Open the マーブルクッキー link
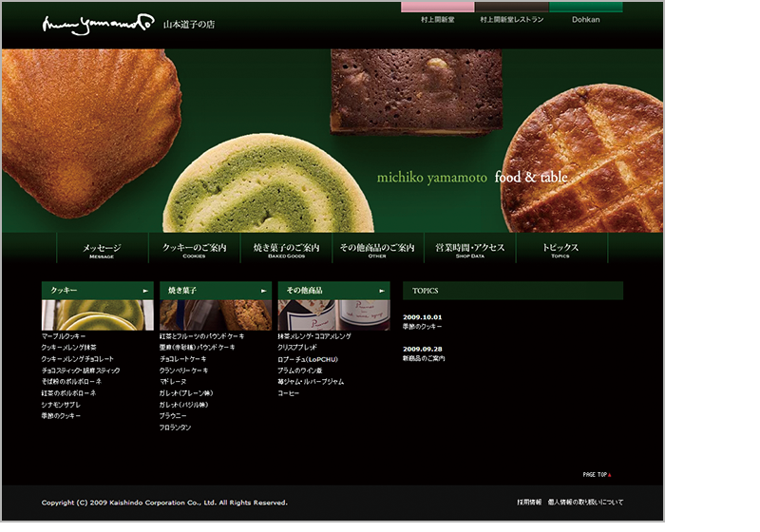Screen dimensions: 760x532 pyautogui.click(x=64, y=336)
